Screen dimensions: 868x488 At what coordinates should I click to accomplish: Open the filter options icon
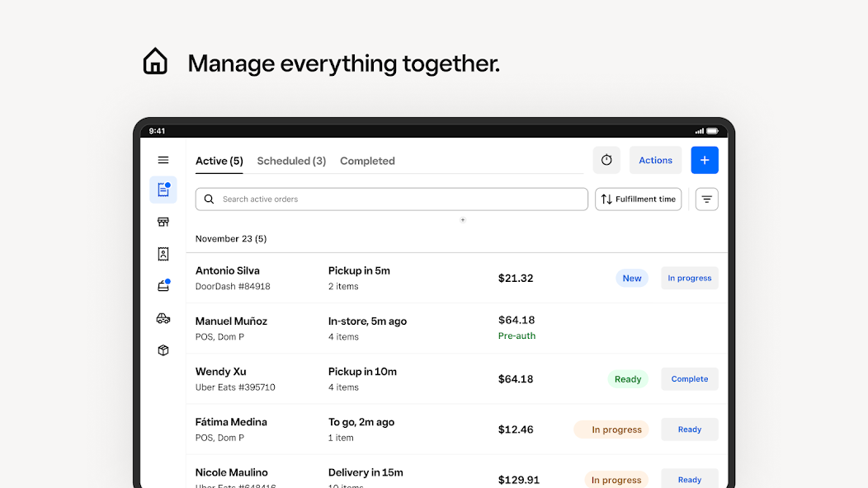[707, 199]
